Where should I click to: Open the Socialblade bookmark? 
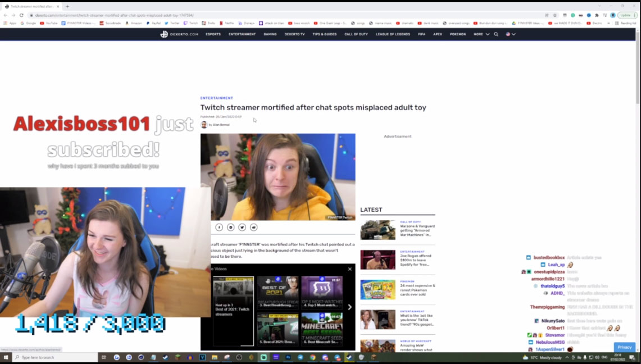(110, 23)
